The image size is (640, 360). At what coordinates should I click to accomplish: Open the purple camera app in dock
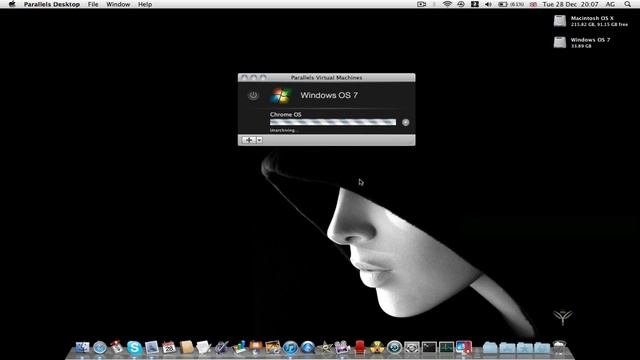[x=342, y=347]
